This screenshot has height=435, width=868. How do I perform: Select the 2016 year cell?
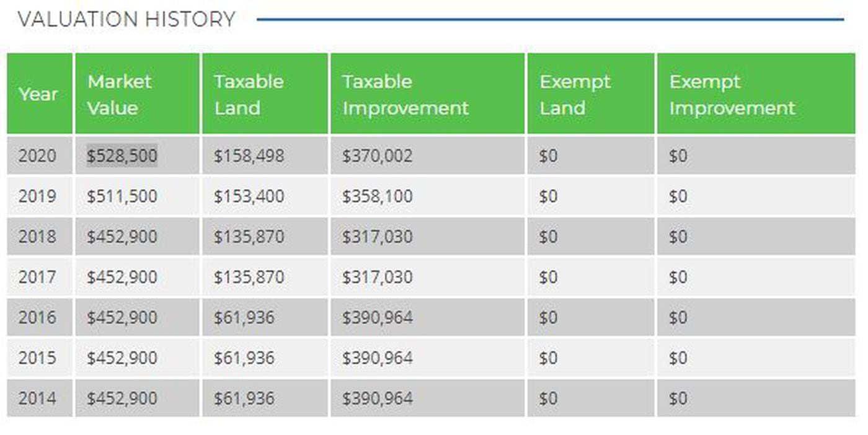coord(37,317)
